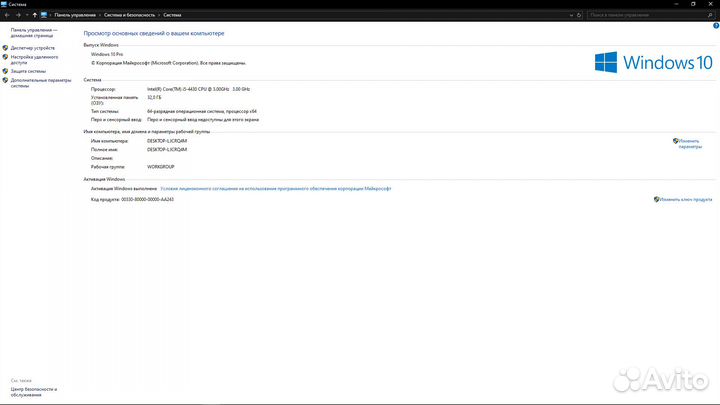
Task: Open the Microsoft license agreement terms link
Action: click(x=275, y=188)
